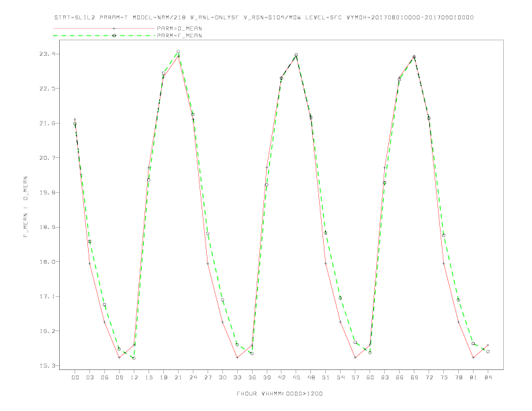The width and height of the screenshot is (532, 411).
Task: Click the y-axis tick label 18.0
Action: tap(48, 262)
